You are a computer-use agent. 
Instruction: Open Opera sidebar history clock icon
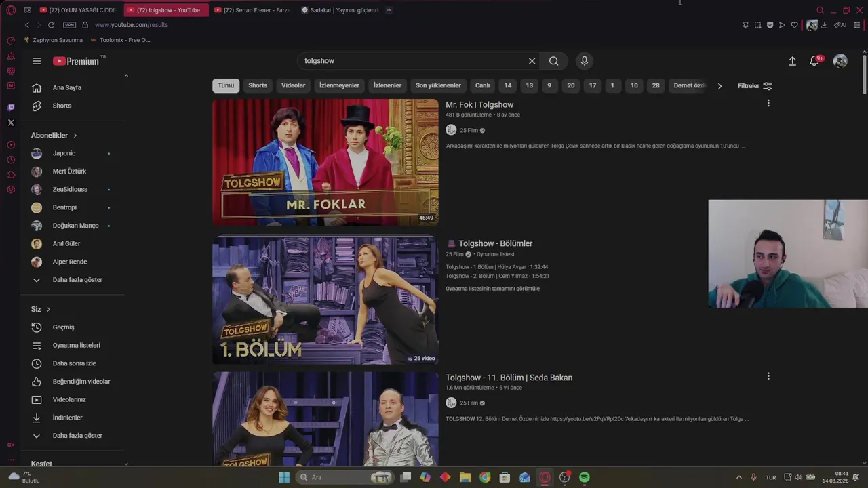tap(11, 160)
